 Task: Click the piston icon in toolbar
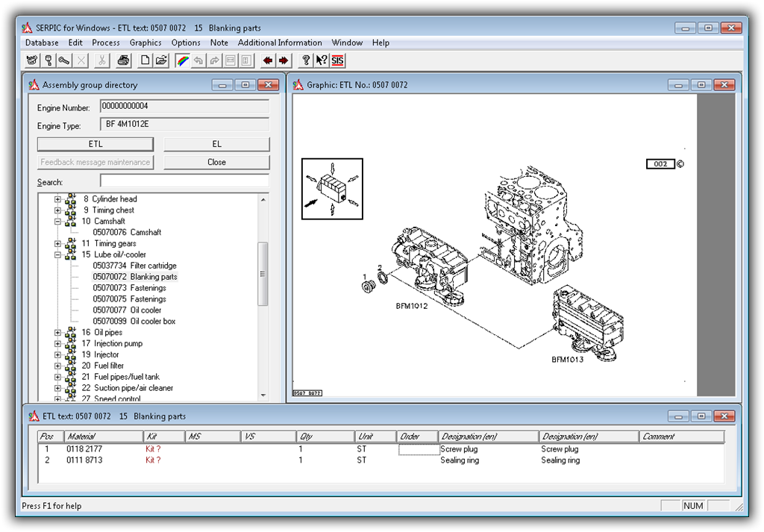click(x=48, y=60)
